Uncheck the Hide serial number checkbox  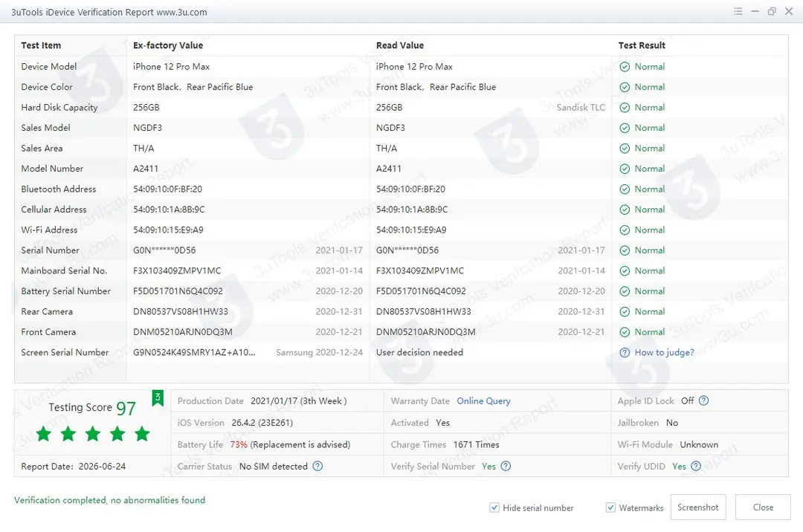click(494, 507)
